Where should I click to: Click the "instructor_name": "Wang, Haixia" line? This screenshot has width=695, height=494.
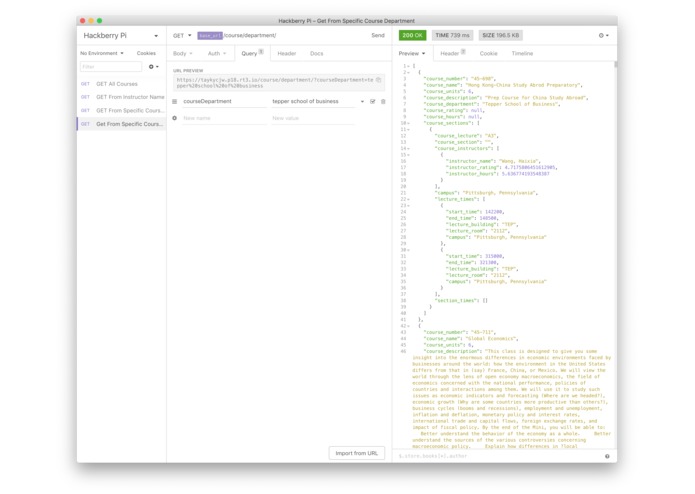point(492,161)
